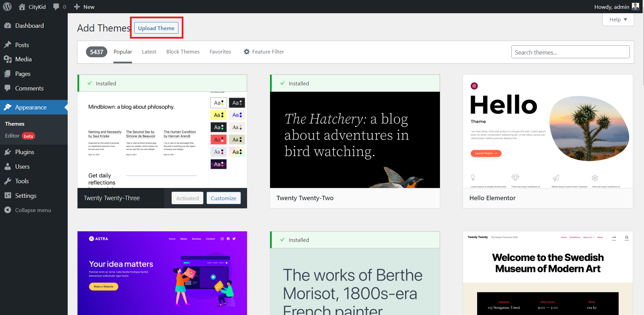Open the Themes submenu item
Viewport: 644px width, 315px height.
tap(15, 124)
